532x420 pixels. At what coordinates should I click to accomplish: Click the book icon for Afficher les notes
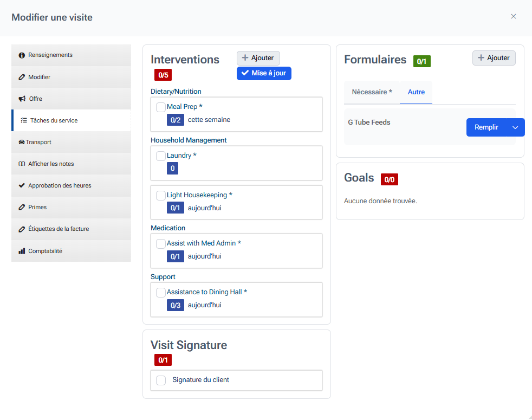[x=22, y=164]
